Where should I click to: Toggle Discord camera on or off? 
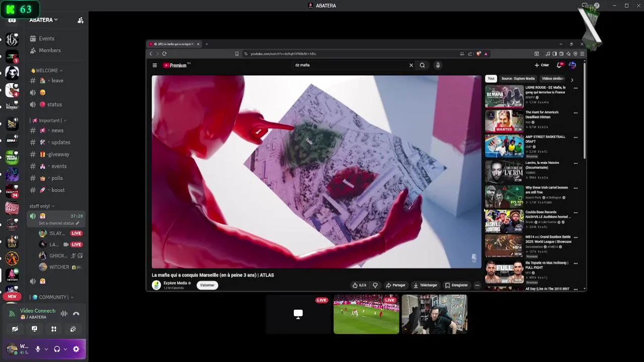click(15, 329)
